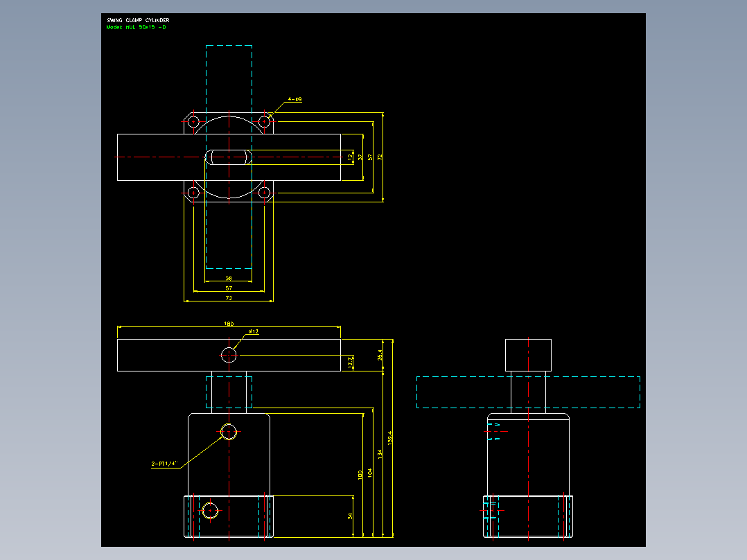
Task: Click the 4-ø9 hole callout label
Action: [x=295, y=99]
